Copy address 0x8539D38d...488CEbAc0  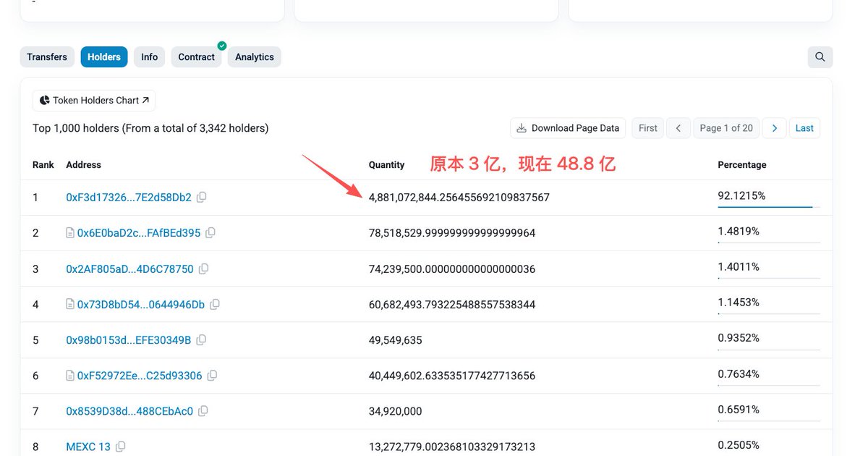(203, 411)
